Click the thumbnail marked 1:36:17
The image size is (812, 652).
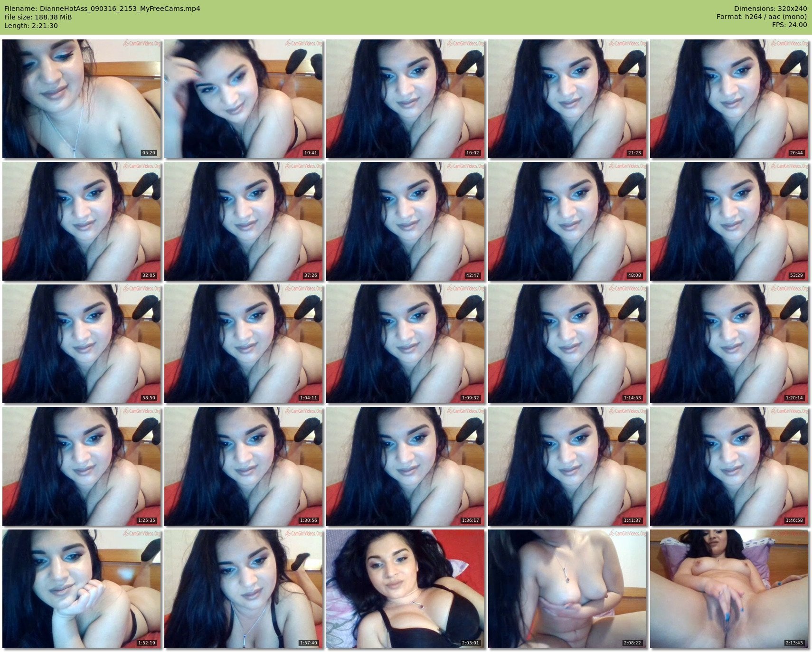406,466
